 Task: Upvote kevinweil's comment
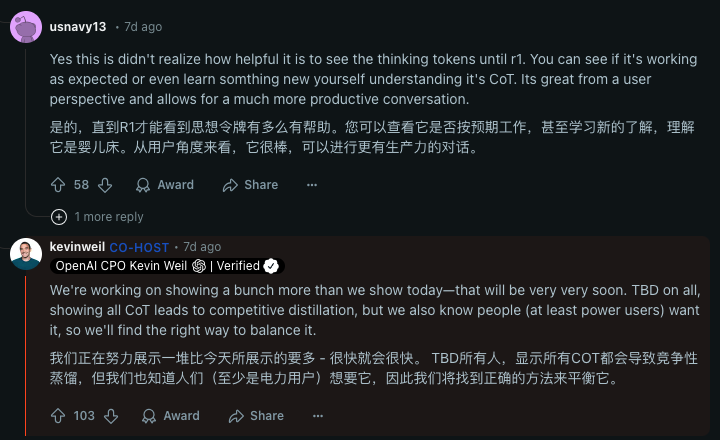point(58,416)
